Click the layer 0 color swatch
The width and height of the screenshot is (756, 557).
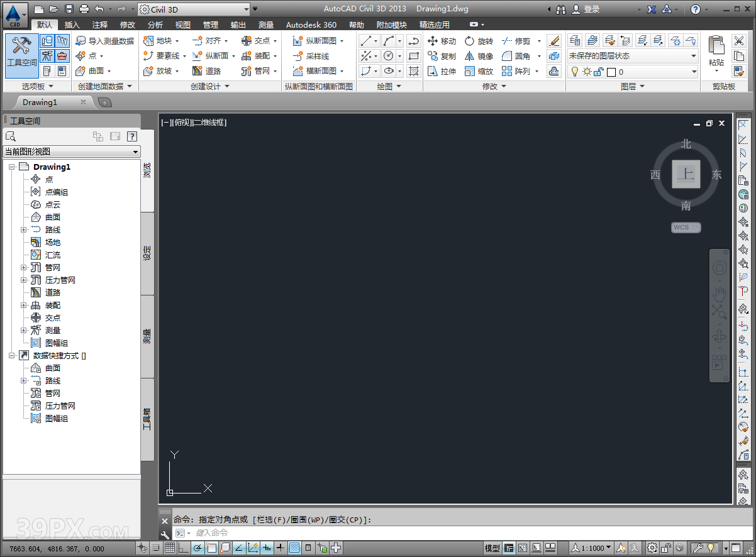pyautogui.click(x=611, y=72)
